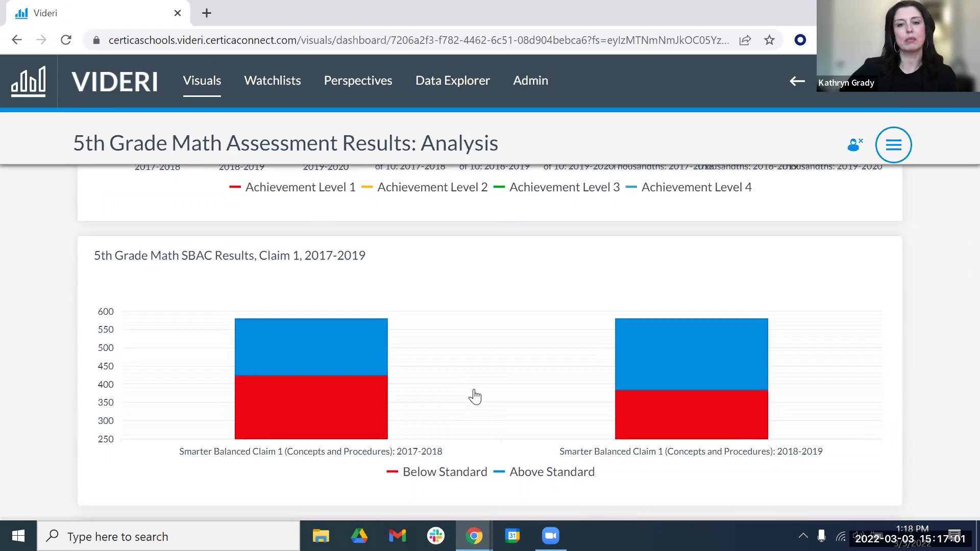Click the back arrow navigation icon
This screenshot has height=551, width=980.
[797, 82]
